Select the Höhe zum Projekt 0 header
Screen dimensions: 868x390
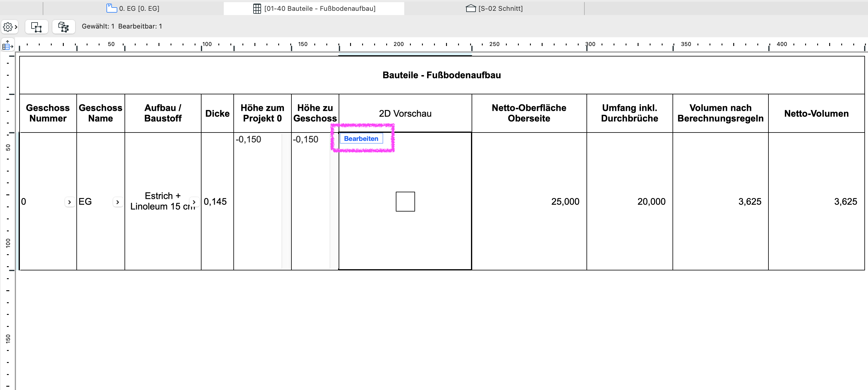[x=262, y=113]
